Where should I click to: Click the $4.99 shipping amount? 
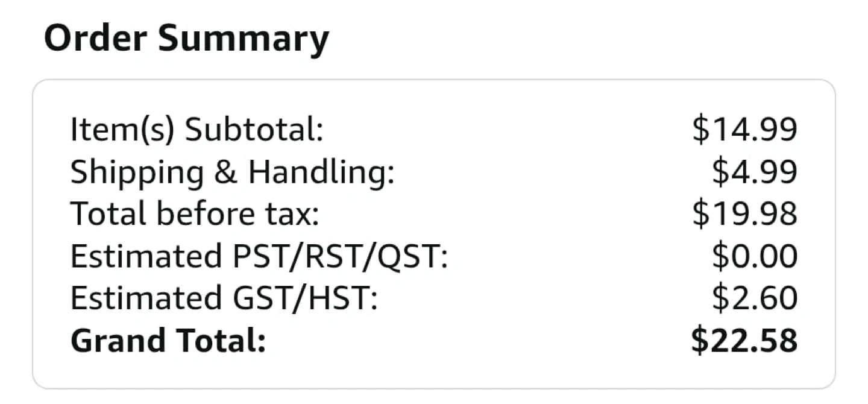[755, 172]
